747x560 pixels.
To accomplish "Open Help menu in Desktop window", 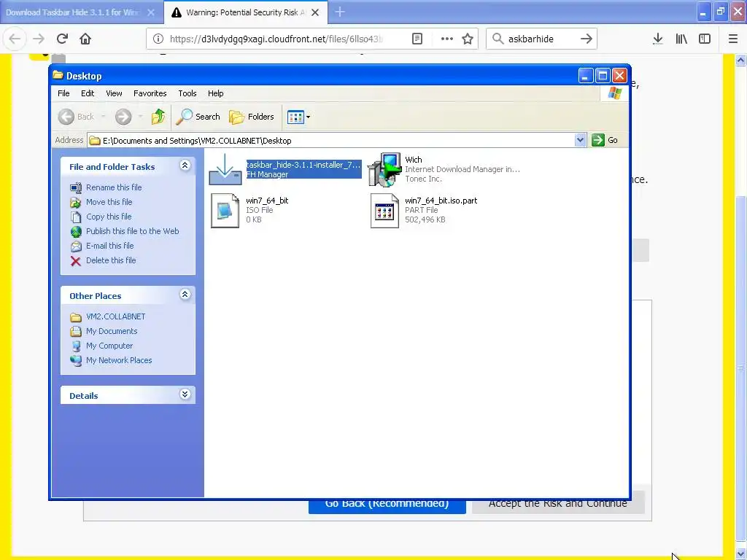I will click(x=215, y=93).
